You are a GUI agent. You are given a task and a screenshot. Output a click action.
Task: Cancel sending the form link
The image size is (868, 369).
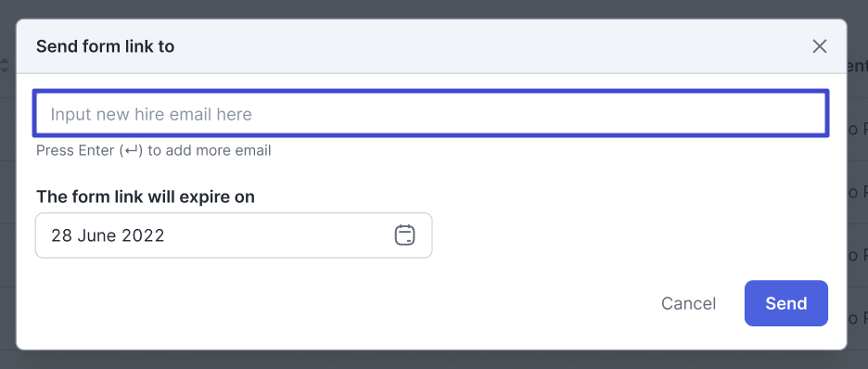pyautogui.click(x=689, y=303)
